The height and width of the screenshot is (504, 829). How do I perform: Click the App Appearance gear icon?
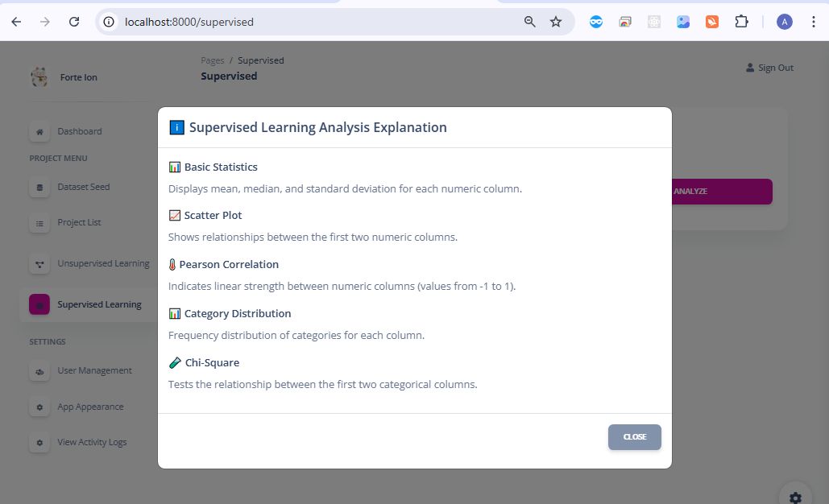click(x=39, y=407)
